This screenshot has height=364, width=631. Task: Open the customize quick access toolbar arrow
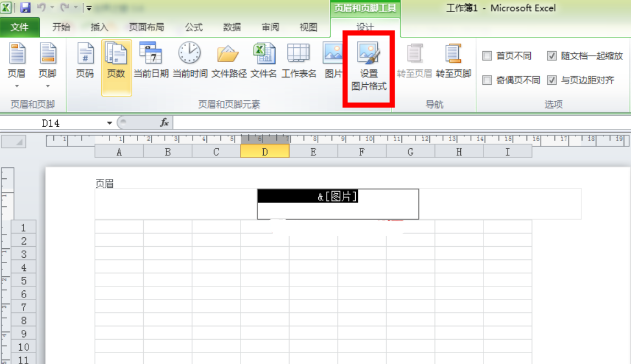pos(89,8)
